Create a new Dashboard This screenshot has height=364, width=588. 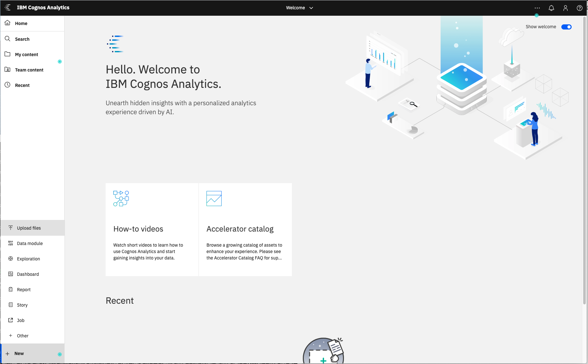tap(32, 274)
